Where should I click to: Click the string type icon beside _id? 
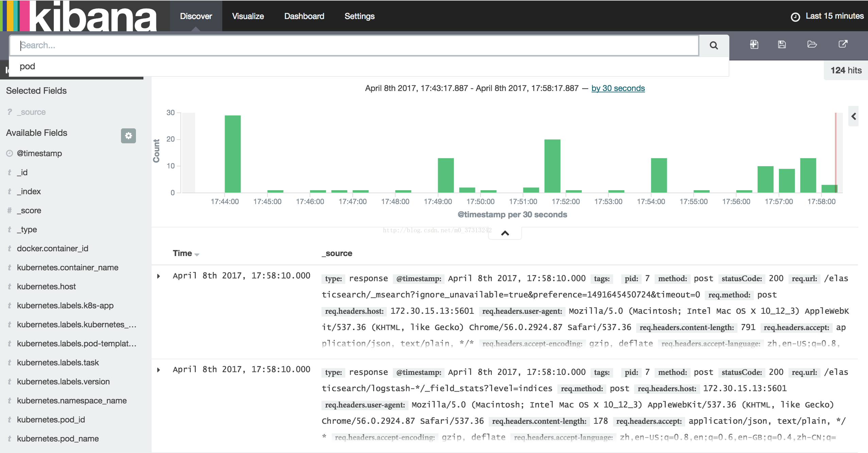[10, 173]
